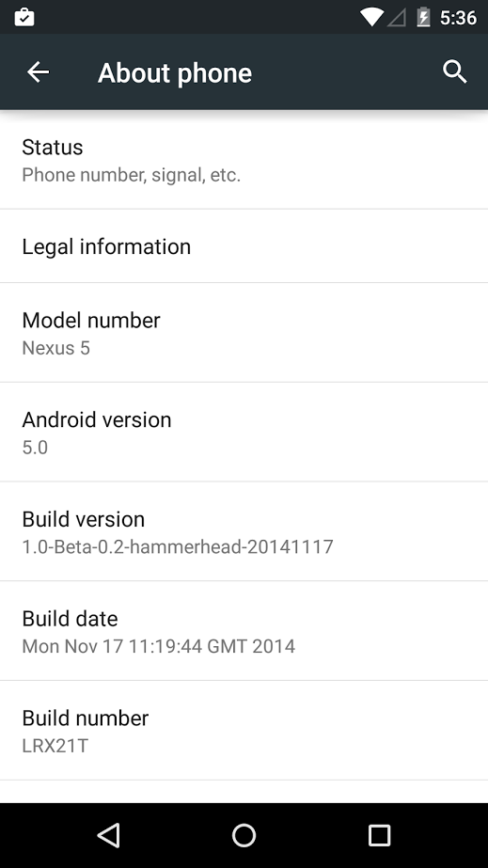Open recent apps with square button
The height and width of the screenshot is (868, 488).
tap(379, 835)
